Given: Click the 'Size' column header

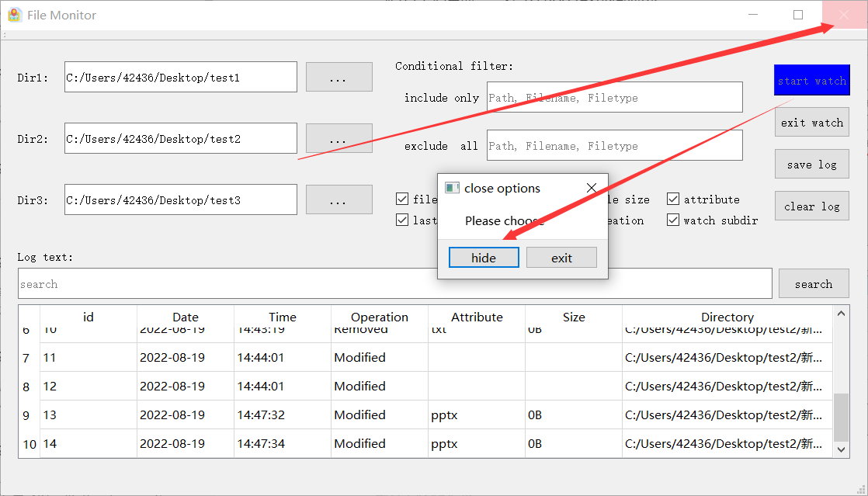Looking at the screenshot, I should 574,317.
